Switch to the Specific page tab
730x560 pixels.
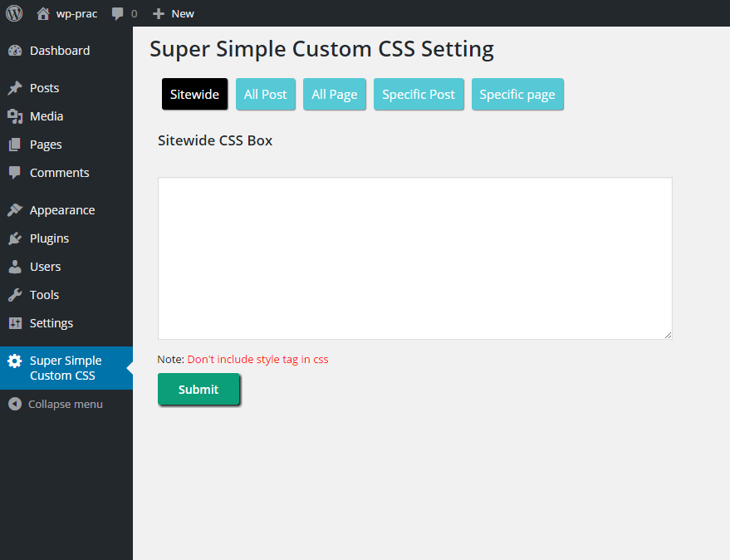[517, 94]
